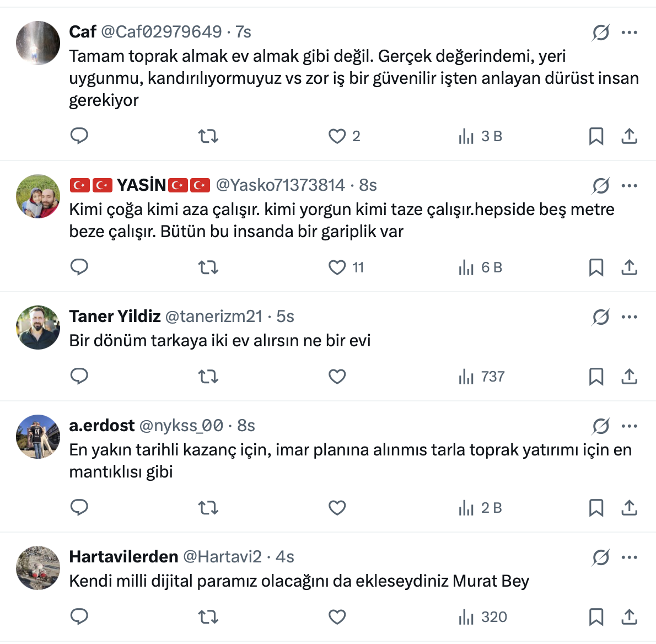Reply to Caf's tweet
The width and height of the screenshot is (656, 644).
point(79,136)
